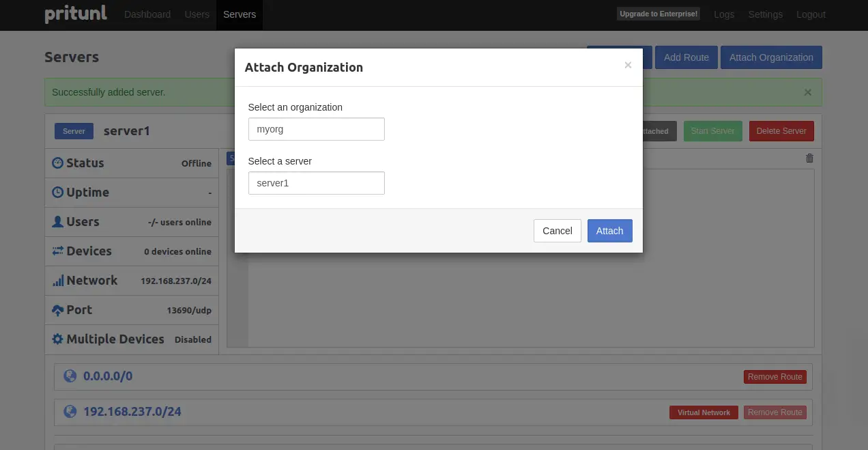Click the Uptime clock icon

pyautogui.click(x=58, y=193)
